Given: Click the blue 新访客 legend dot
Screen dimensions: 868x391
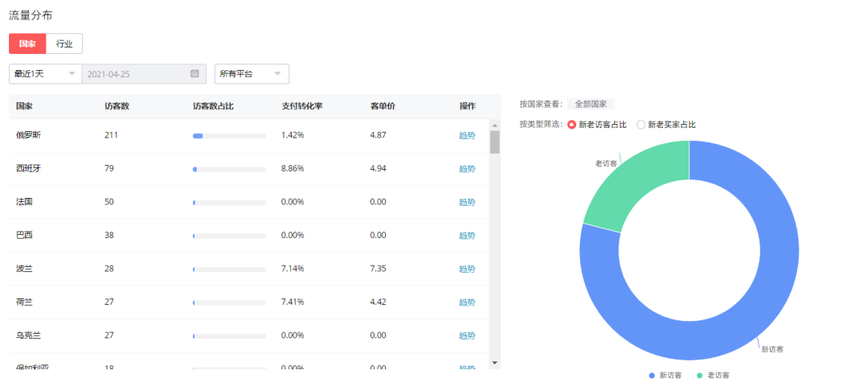Looking at the screenshot, I should point(652,376).
